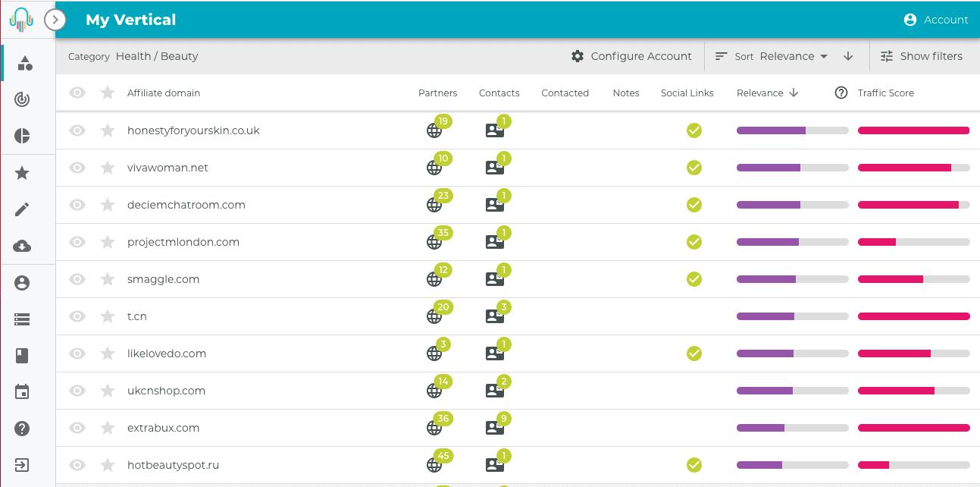Open the radar target icon in sidebar
The image size is (980, 487).
(x=23, y=99)
